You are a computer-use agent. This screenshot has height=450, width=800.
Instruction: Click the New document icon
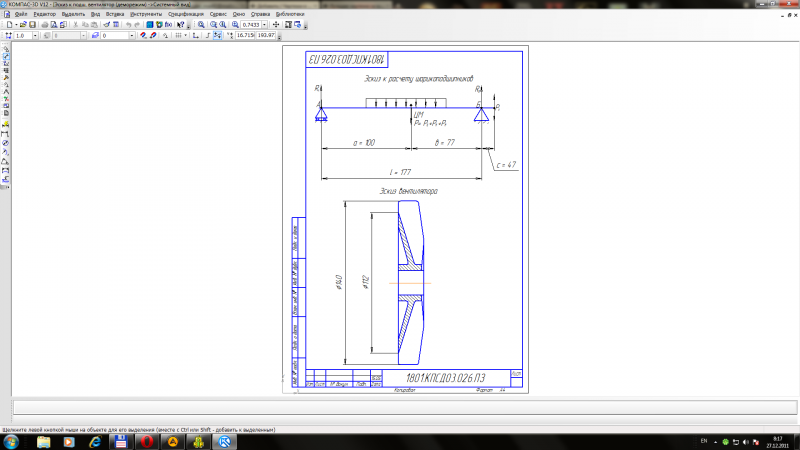pyautogui.click(x=9, y=24)
